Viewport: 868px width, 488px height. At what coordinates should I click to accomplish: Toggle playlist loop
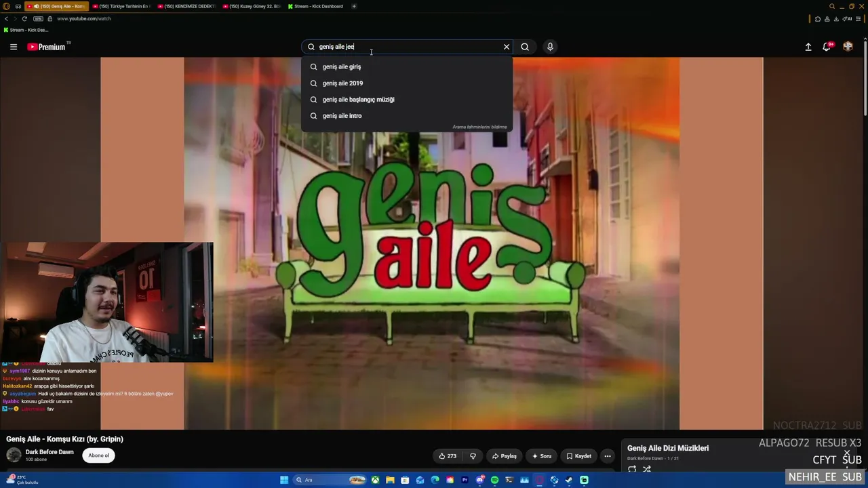tap(632, 469)
